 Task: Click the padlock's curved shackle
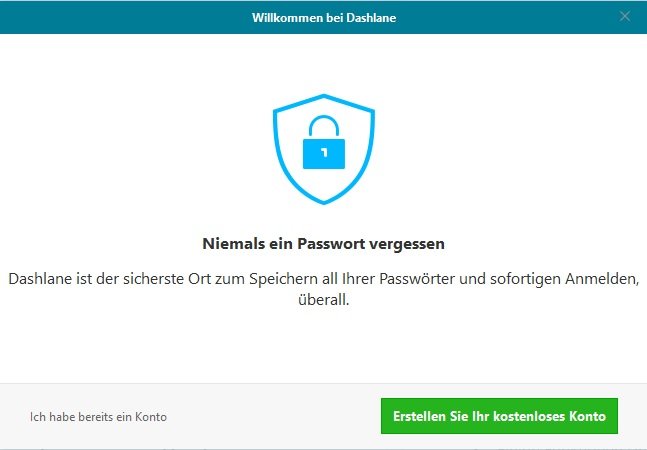pyautogui.click(x=323, y=127)
